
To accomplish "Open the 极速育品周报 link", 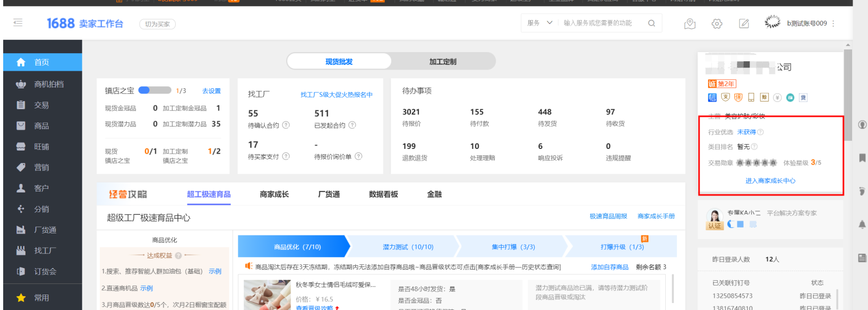I will click(x=608, y=216).
